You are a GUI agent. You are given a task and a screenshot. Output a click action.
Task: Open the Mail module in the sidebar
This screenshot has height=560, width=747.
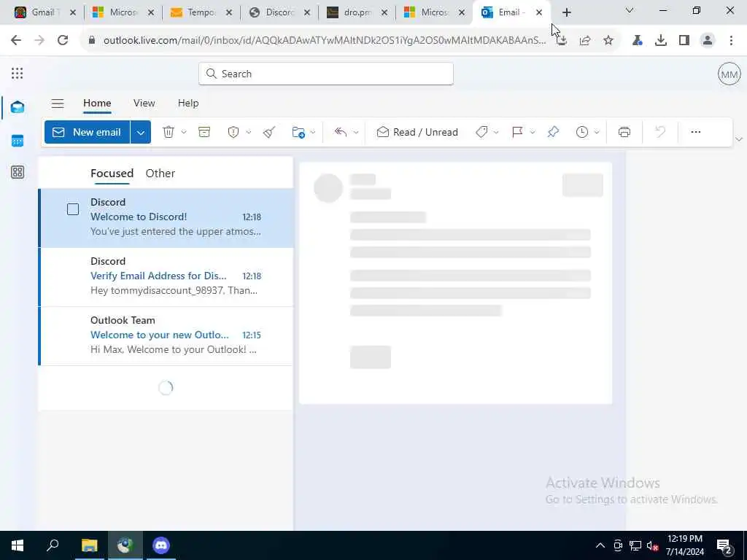(x=18, y=107)
